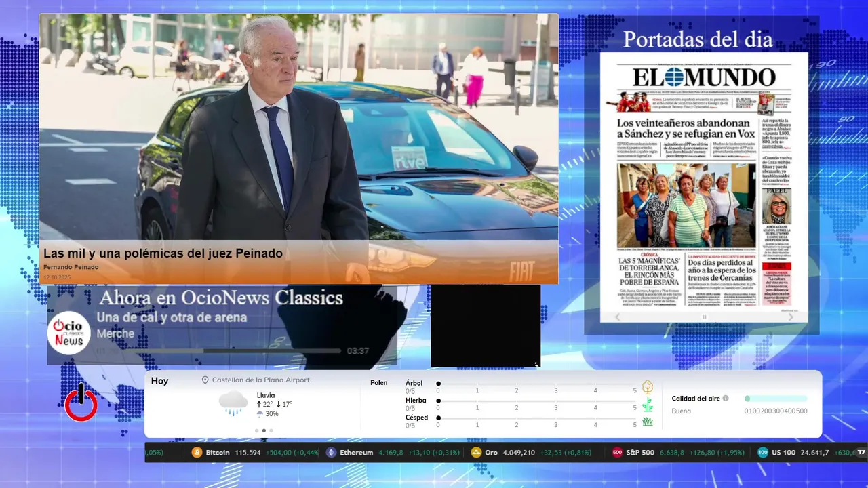
Task: Click the lawn blades pollen icon
Action: tap(648, 422)
